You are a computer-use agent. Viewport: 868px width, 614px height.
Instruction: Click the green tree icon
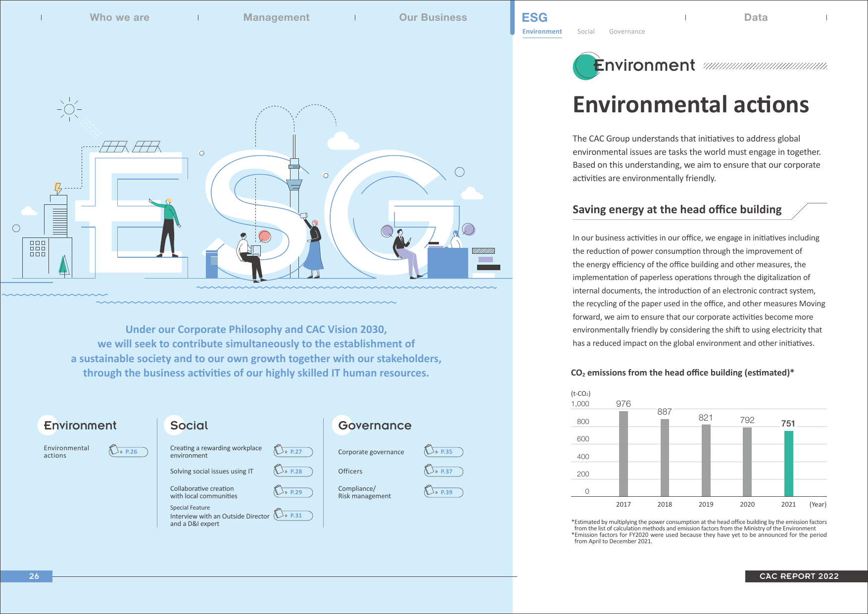pos(63,265)
